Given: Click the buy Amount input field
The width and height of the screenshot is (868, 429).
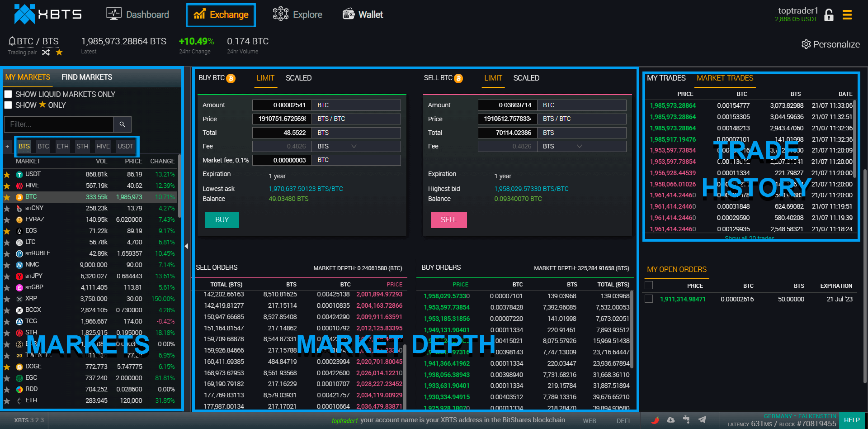Looking at the screenshot, I should (x=282, y=105).
